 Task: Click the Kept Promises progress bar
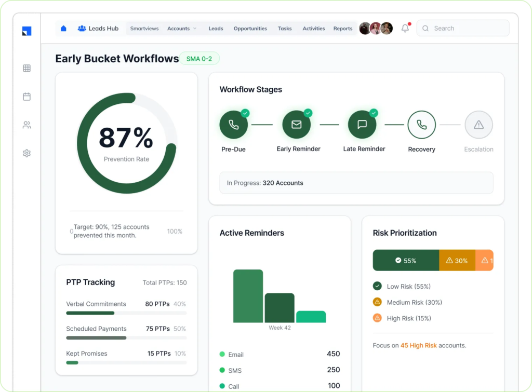pos(126,362)
